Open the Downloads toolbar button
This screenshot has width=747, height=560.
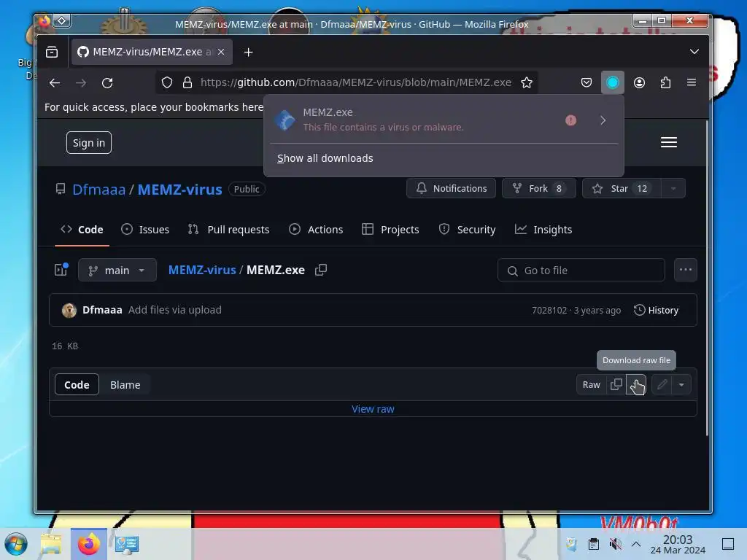pos(613,83)
